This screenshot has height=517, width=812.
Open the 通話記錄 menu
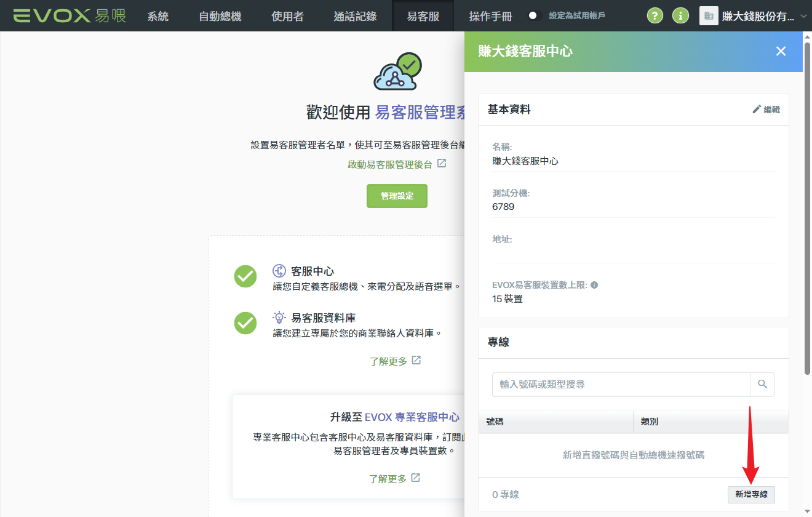point(355,16)
